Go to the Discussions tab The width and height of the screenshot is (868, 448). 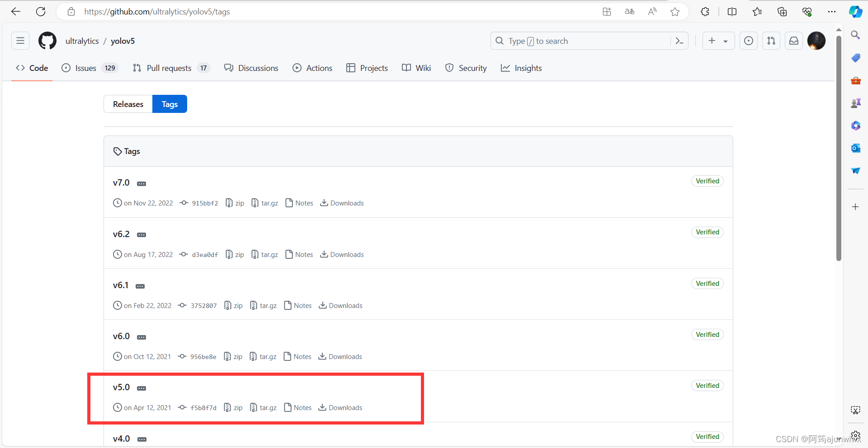point(251,68)
